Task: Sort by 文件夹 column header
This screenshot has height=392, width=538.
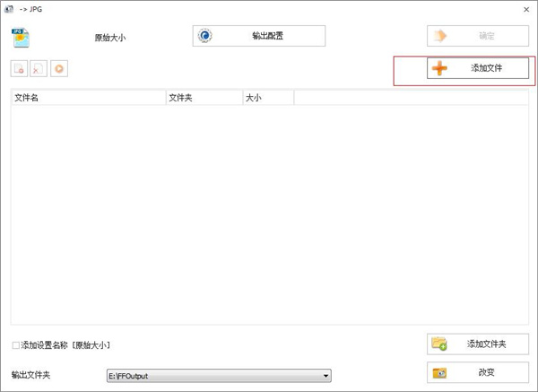Action: coord(204,98)
